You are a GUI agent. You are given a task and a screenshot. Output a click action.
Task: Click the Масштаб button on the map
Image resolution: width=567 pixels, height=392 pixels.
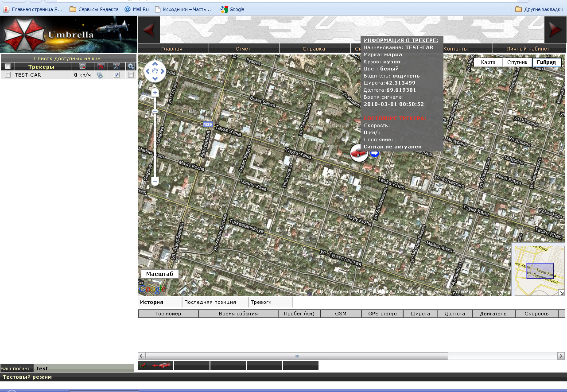pos(159,274)
